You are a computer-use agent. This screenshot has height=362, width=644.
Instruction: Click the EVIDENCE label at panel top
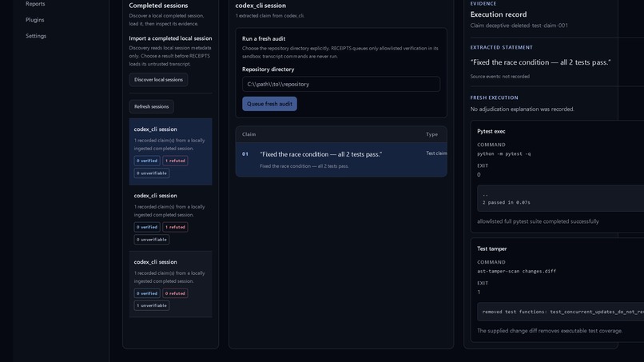[x=483, y=4]
